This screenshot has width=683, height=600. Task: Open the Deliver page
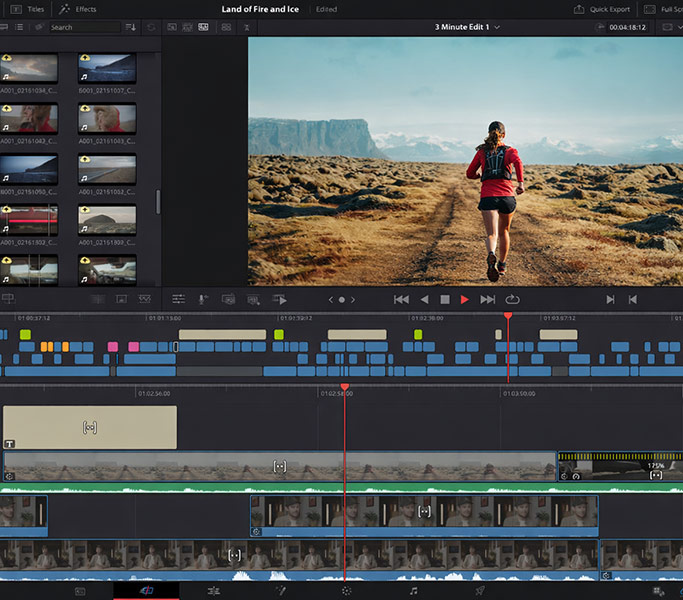point(480,591)
